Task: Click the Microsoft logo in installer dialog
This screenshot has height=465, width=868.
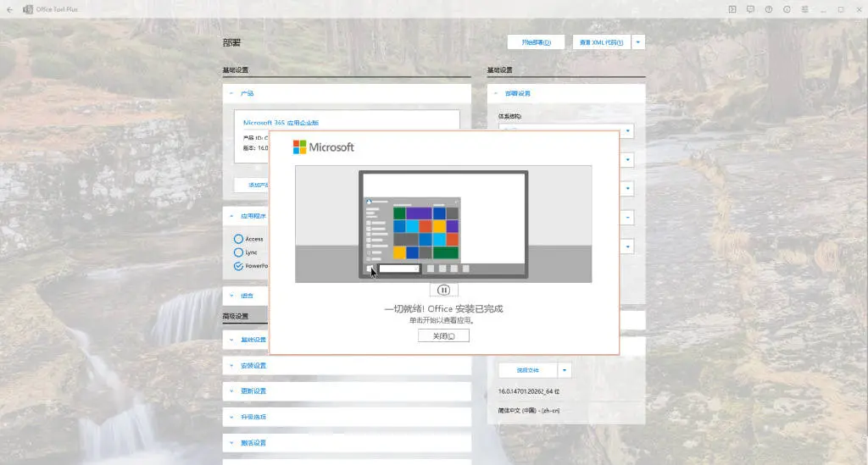Action: click(323, 147)
